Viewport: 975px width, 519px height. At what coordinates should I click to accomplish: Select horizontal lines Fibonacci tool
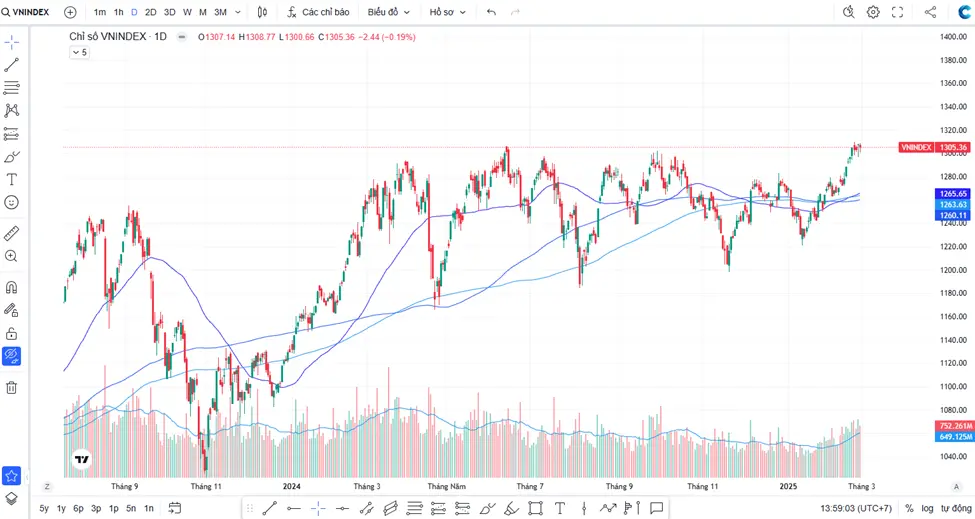pyautogui.click(x=11, y=88)
